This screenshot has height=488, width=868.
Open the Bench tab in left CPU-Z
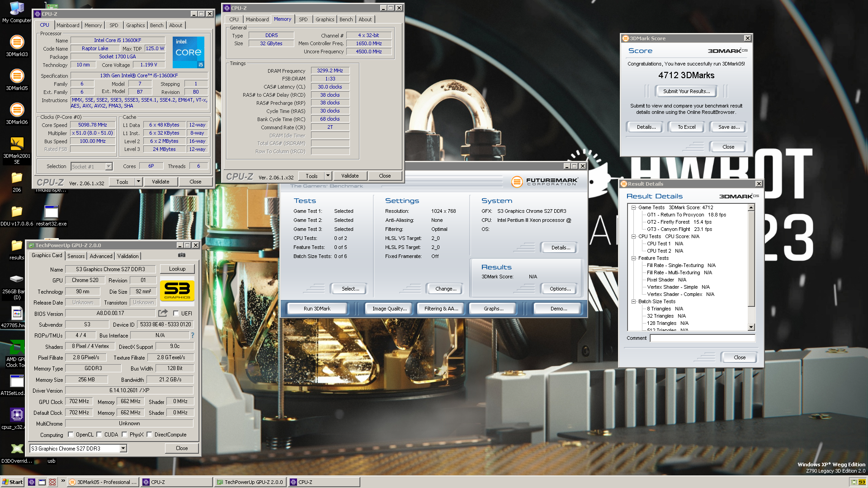[157, 25]
